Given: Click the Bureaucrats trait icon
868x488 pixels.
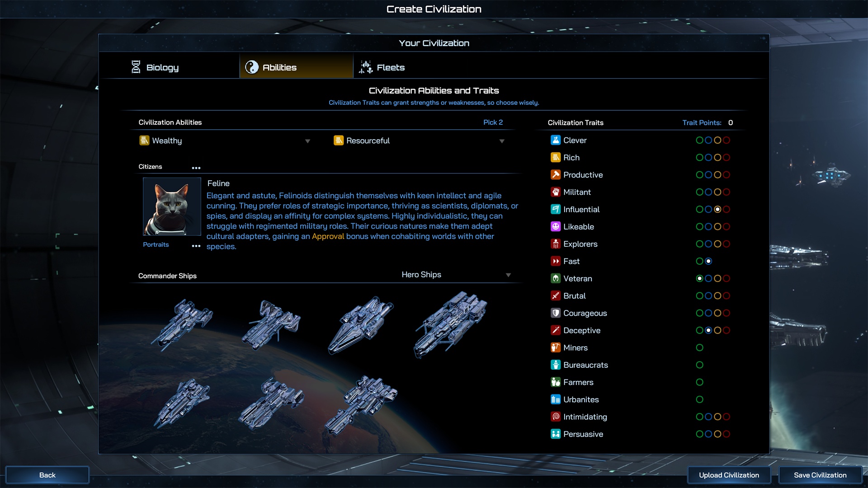Looking at the screenshot, I should coord(556,365).
